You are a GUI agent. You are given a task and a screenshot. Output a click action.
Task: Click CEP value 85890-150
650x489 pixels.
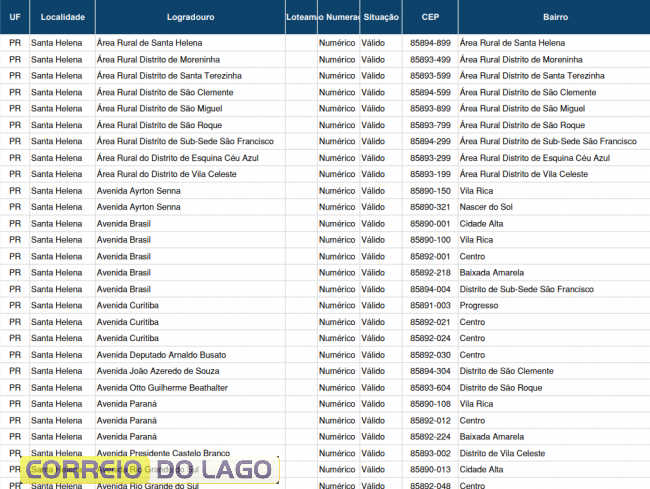[430, 191]
